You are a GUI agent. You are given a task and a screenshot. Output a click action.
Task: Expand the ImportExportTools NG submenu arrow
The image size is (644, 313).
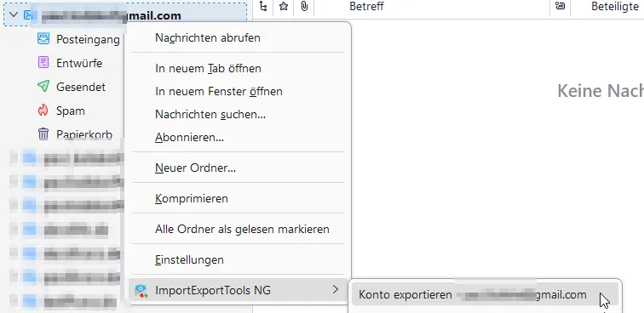336,290
